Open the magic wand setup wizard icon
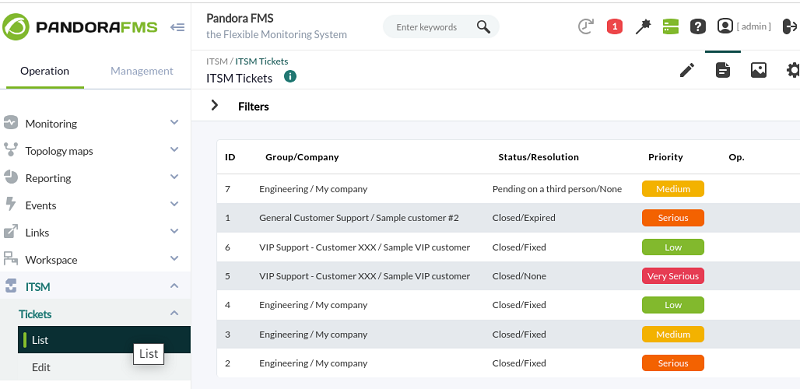The image size is (800, 389). (643, 27)
